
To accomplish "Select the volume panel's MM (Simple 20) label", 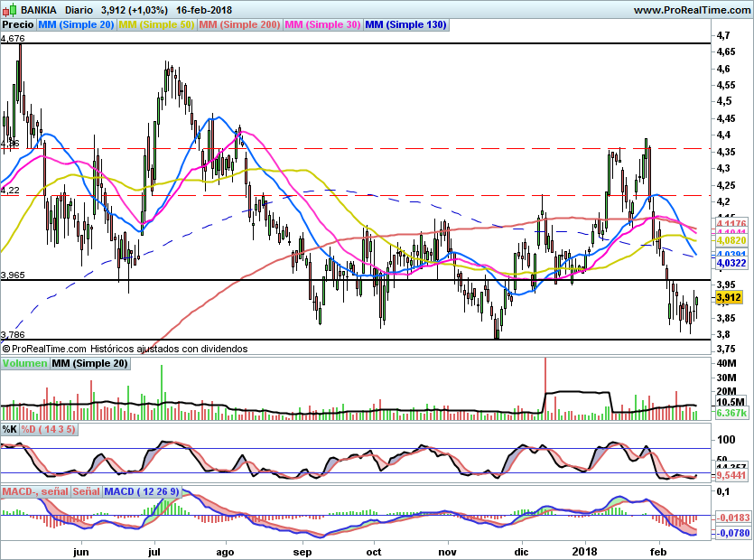I will 89,363.
